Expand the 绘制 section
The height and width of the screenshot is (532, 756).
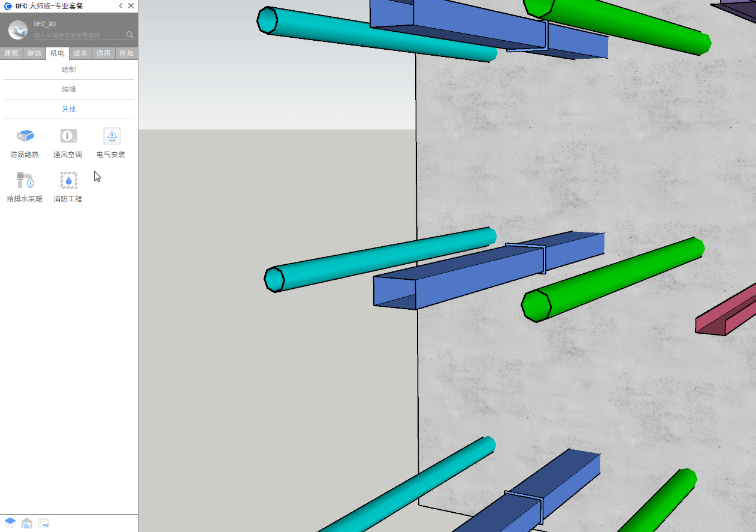69,69
